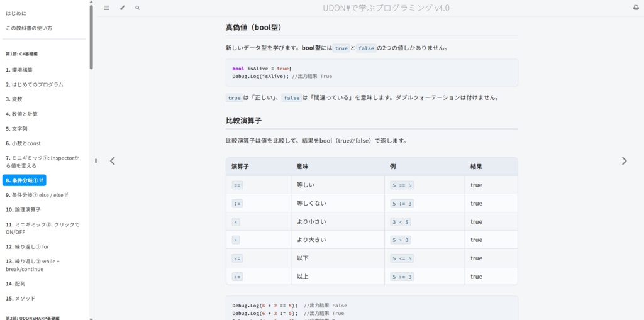The image size is (644, 320).
Task: Open chapter 15. メソッド
Action: click(21, 299)
